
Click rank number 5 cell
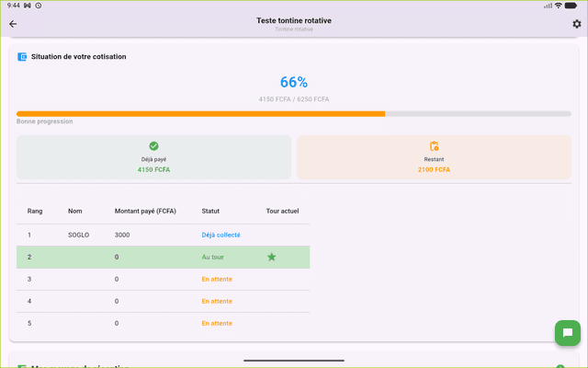point(29,323)
